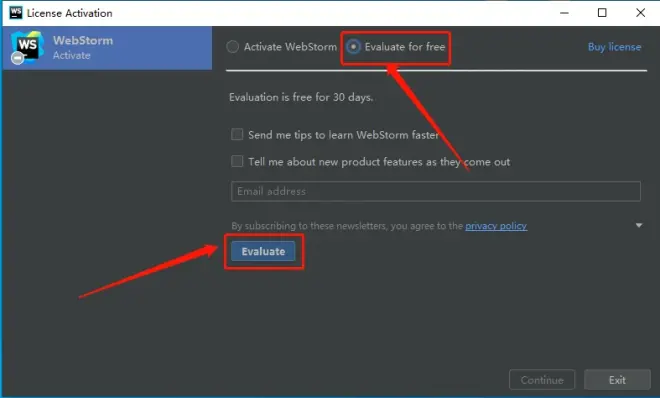This screenshot has width=660, height=398.
Task: Close the License Activation window
Action: coord(640,13)
